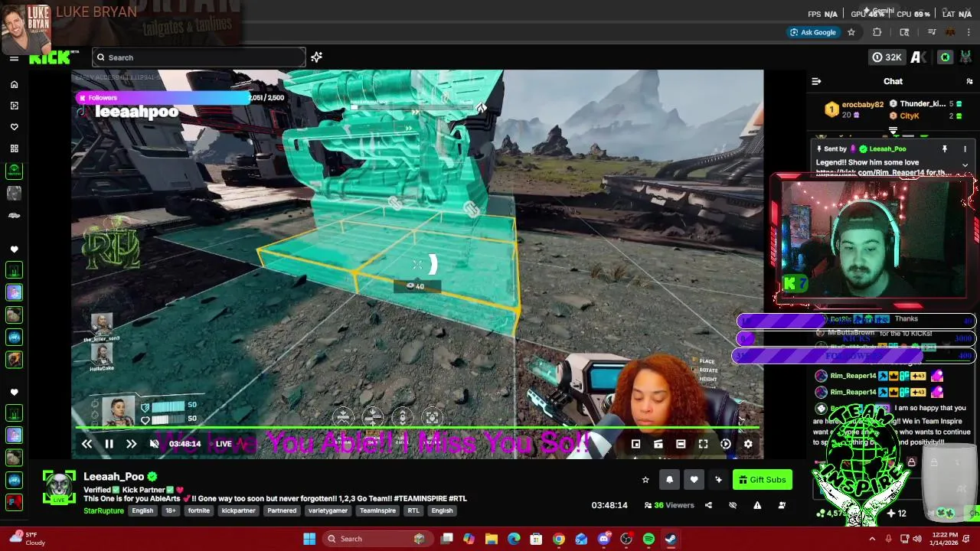Open the chat users list icon
Image resolution: width=980 pixels, height=551 pixels.
pos(969,81)
